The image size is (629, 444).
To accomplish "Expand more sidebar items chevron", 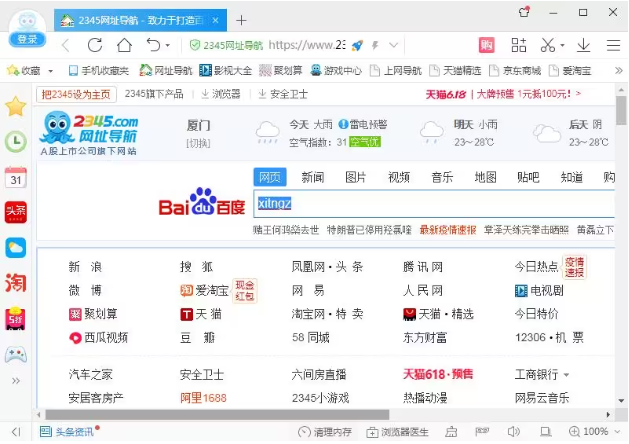I will point(15,381).
